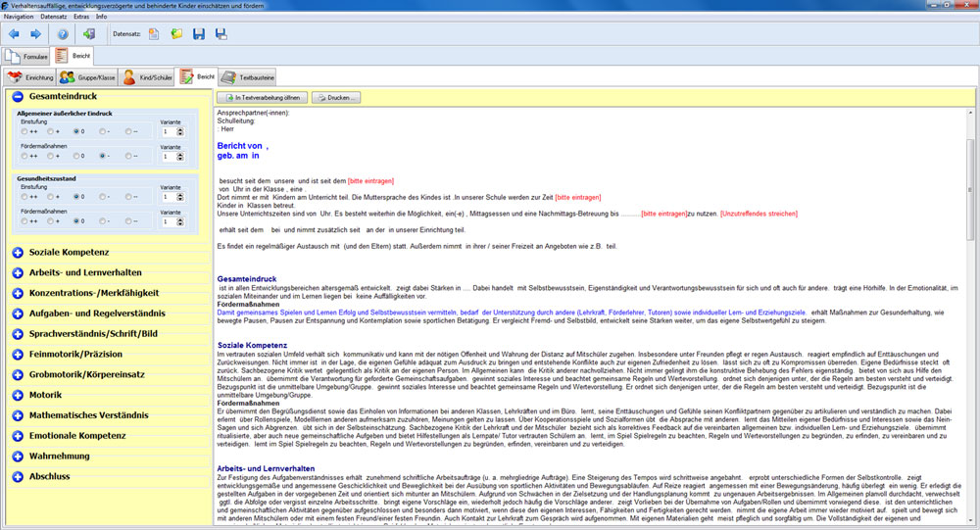980x530 pixels.
Task: Open the Datensatz menu
Action: click(54, 17)
